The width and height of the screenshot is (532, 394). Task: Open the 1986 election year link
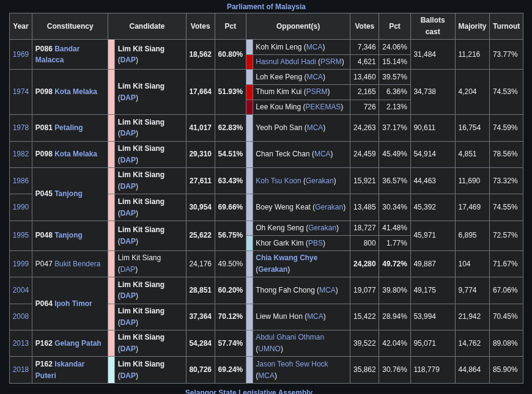(x=21, y=181)
